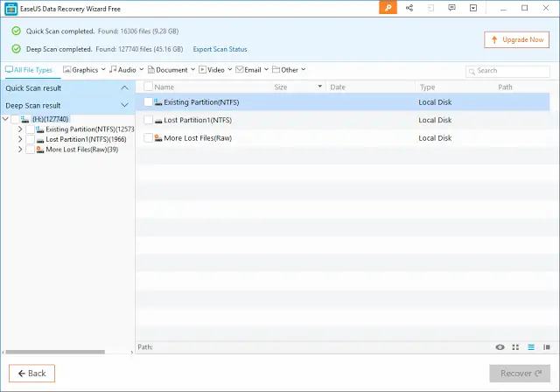
Task: Go Back to previous screen
Action: (x=31, y=374)
